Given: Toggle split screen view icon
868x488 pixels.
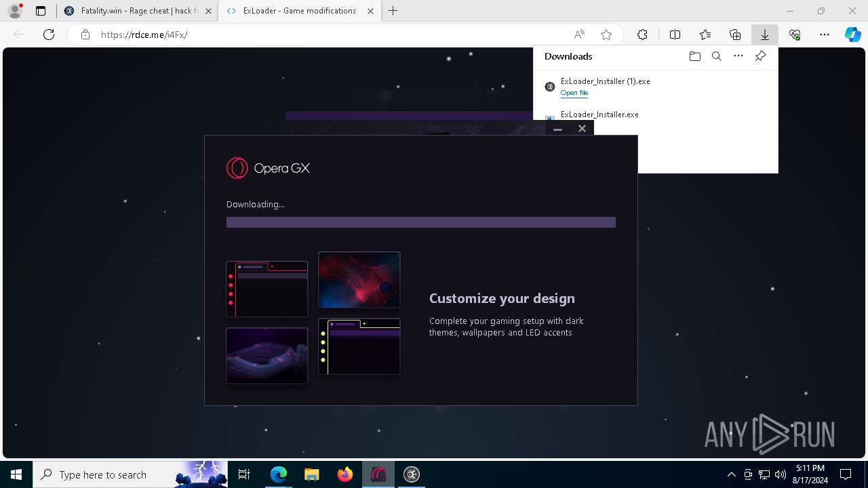Looking at the screenshot, I should (675, 35).
